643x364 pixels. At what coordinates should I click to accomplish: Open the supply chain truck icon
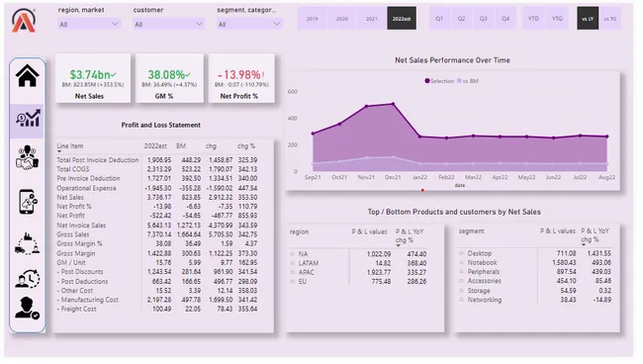[28, 244]
